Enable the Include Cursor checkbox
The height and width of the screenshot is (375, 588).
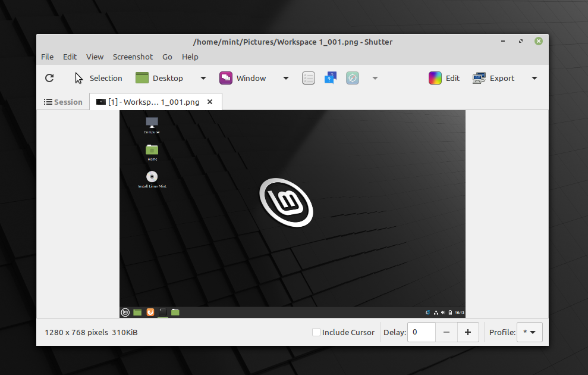(x=316, y=332)
